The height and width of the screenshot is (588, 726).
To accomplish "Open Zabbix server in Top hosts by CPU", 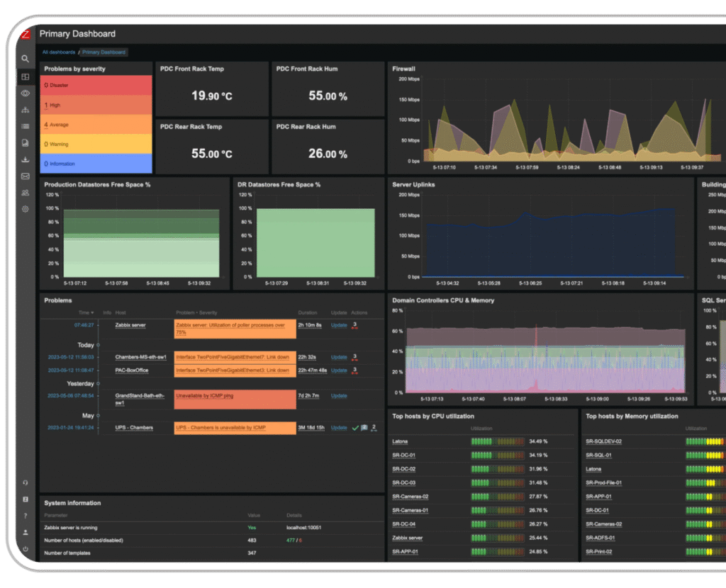I will click(x=408, y=538).
